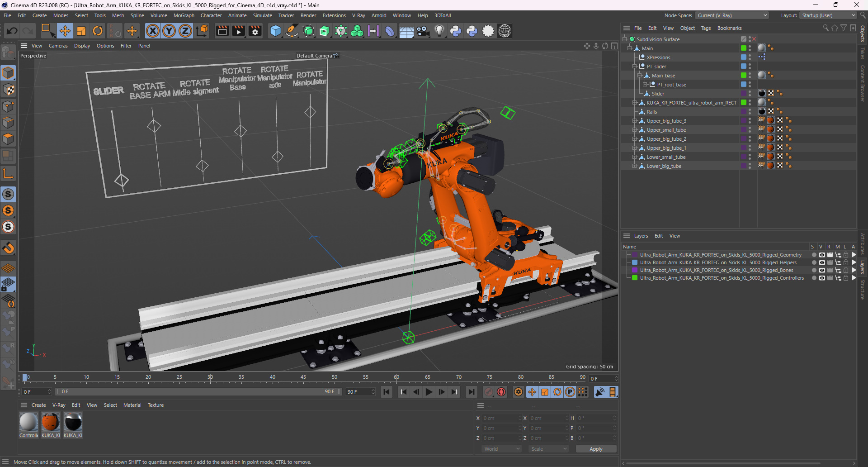The image size is (868, 467).
Task: Click the Floor grid icon
Action: (406, 31)
